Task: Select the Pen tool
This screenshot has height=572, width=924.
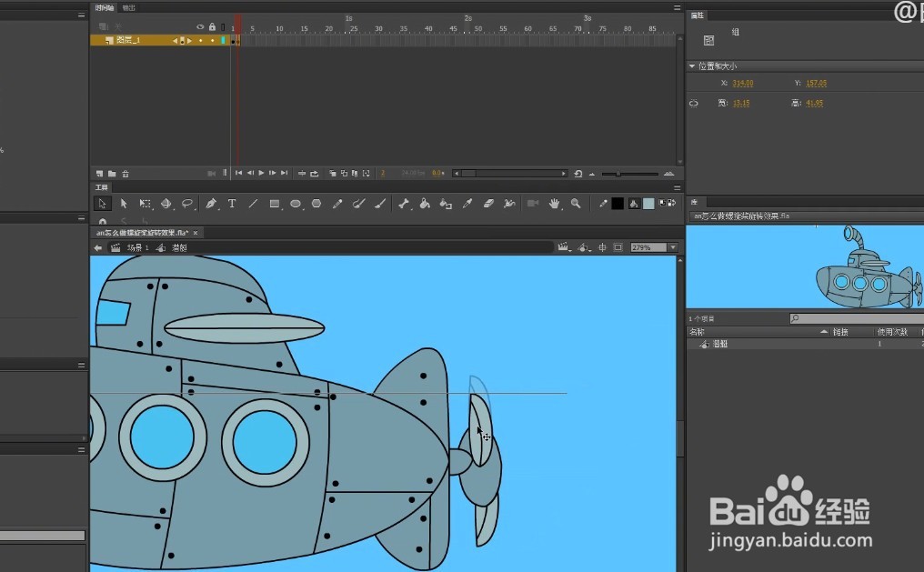Action: coord(211,203)
